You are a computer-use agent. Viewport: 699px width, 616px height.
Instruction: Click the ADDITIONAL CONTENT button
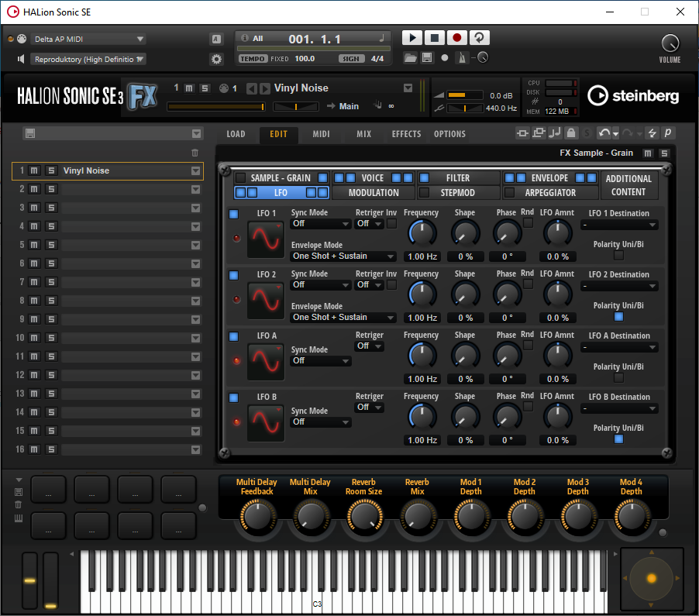(x=628, y=185)
